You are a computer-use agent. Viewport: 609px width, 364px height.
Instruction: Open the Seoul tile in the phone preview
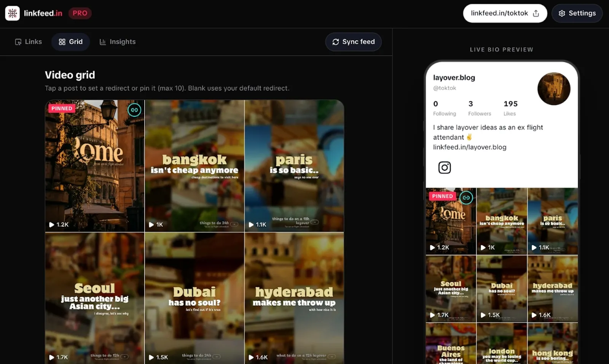click(x=451, y=289)
